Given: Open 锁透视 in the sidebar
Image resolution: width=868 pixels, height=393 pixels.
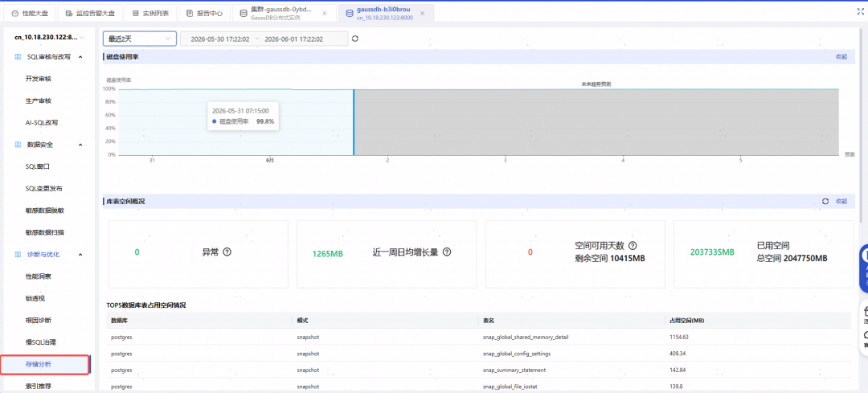Looking at the screenshot, I should click(35, 298).
